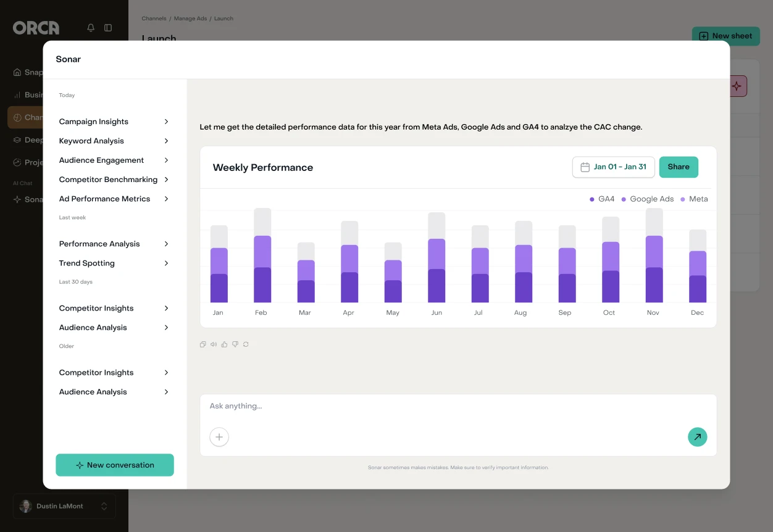The image size is (773, 532).
Task: Toggle the Google Ads legend color dot
Action: coord(624,199)
